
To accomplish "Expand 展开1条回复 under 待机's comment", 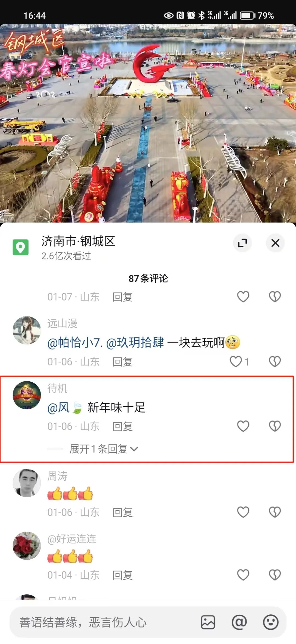I will click(x=104, y=449).
